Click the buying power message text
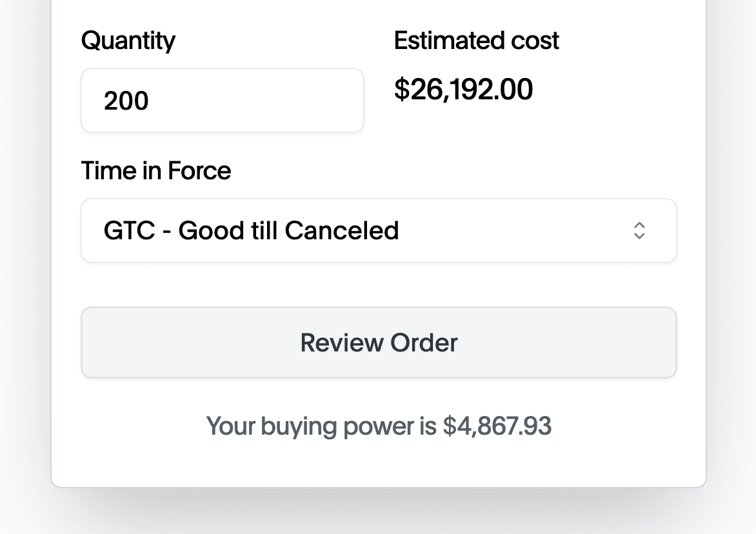The image size is (756, 534). pos(379,426)
